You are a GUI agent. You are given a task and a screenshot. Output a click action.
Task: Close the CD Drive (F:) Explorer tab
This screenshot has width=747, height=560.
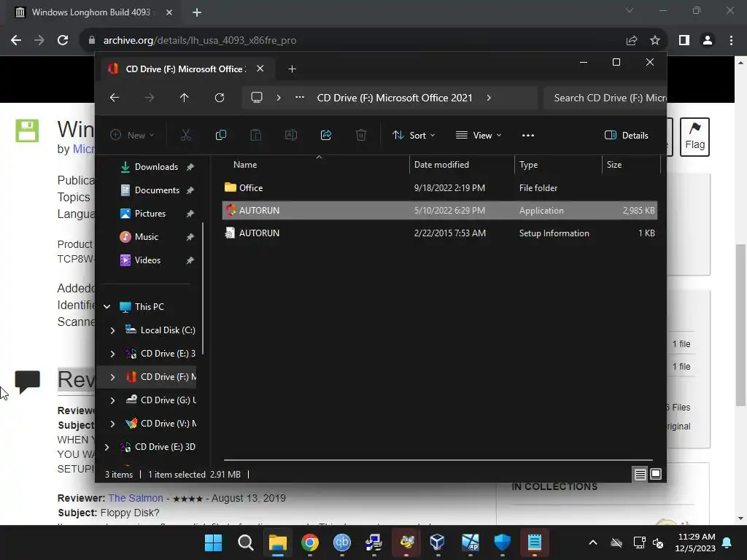pos(260,69)
